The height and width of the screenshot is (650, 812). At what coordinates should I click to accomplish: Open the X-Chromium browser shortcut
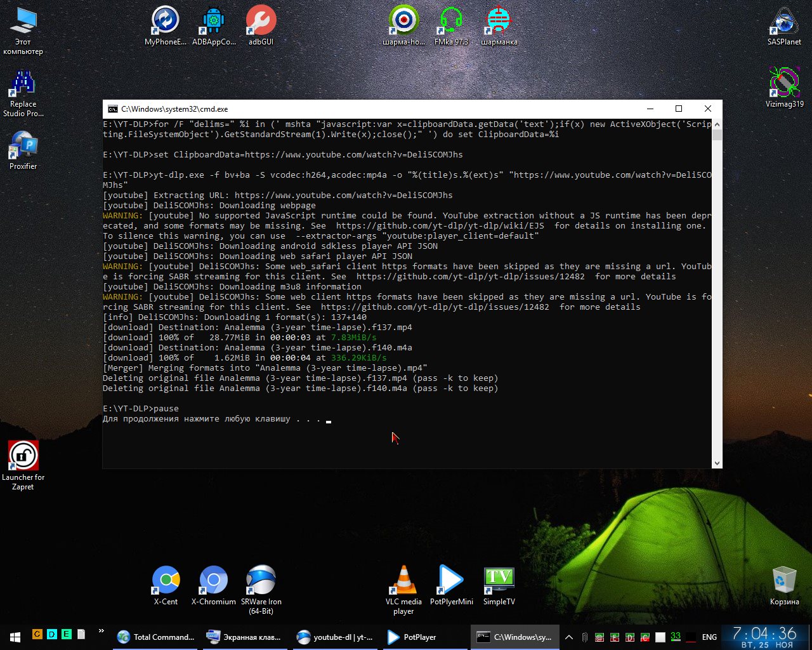click(x=213, y=581)
